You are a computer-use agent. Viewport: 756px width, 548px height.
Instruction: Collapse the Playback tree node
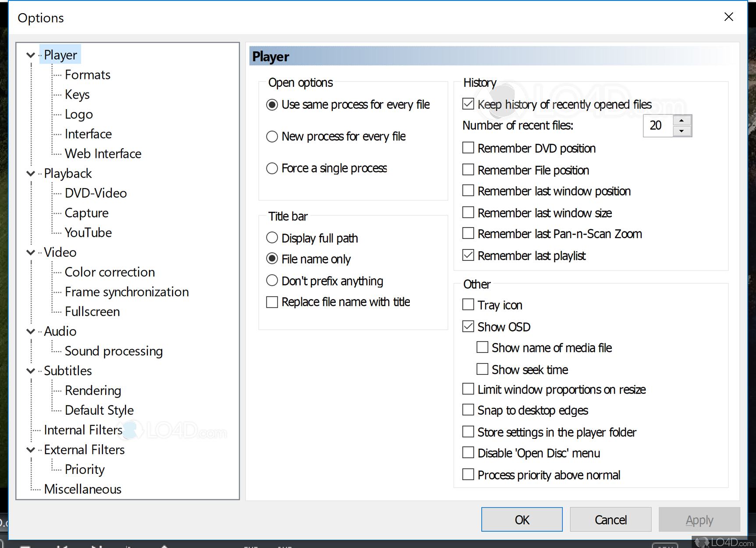coord(31,174)
